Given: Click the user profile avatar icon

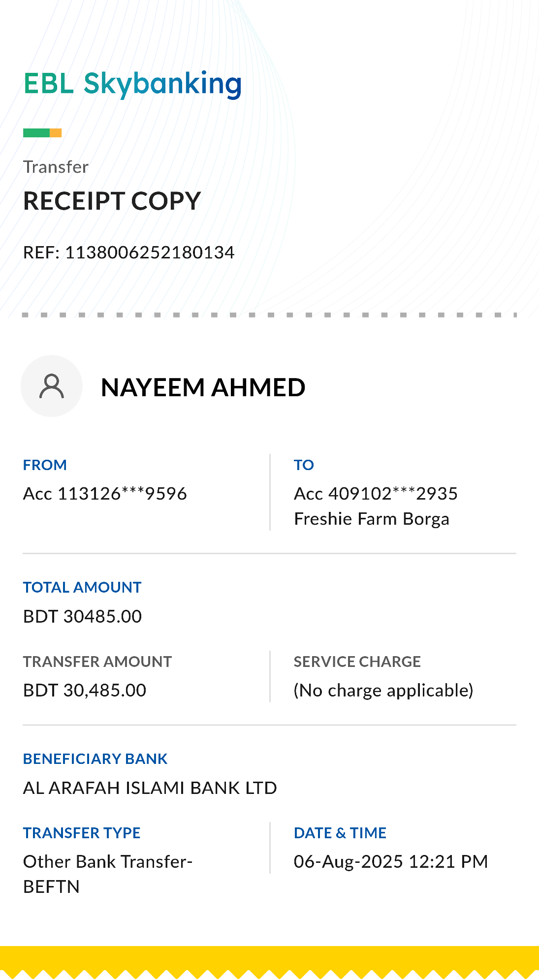Looking at the screenshot, I should point(51,386).
